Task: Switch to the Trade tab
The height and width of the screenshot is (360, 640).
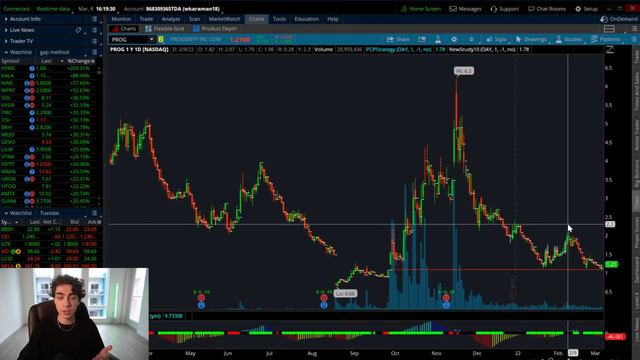Action: 146,19
